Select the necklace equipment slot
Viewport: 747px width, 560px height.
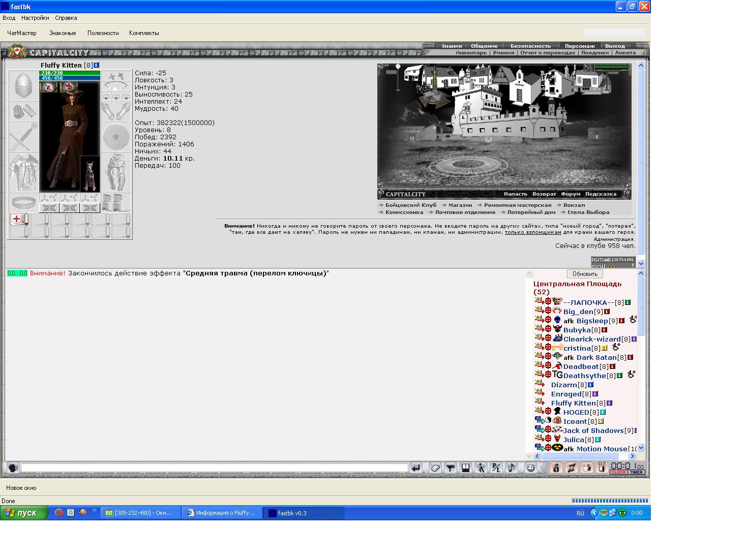tap(116, 86)
